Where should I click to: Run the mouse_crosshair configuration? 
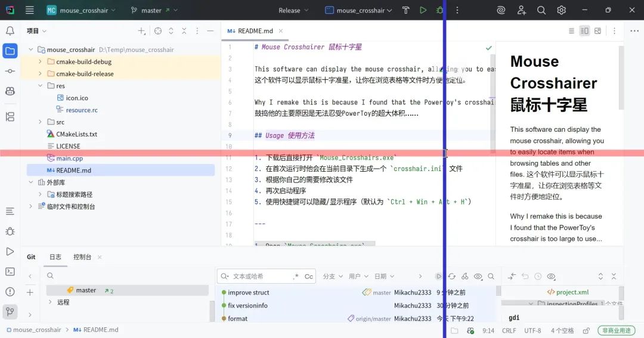423,10
